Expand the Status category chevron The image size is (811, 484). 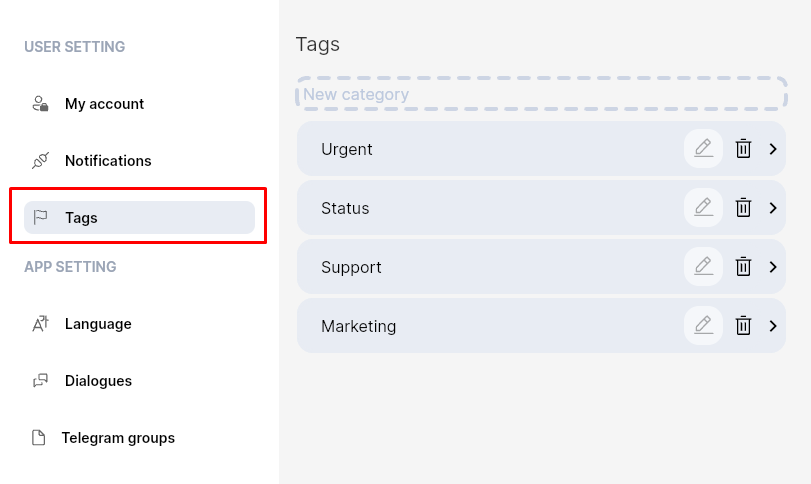point(773,208)
